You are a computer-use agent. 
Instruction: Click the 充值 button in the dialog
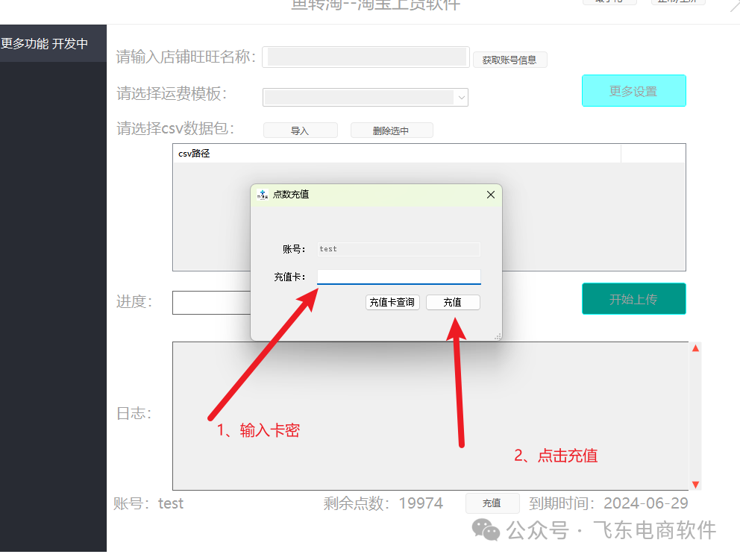pyautogui.click(x=453, y=303)
